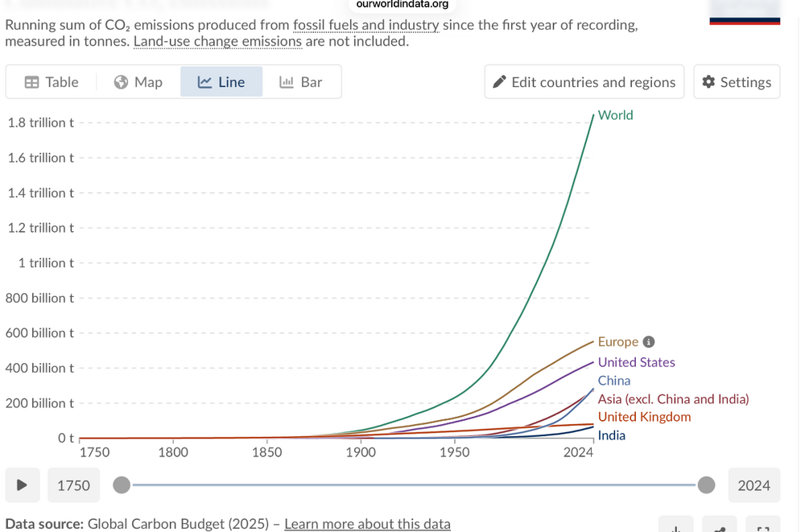805x532 pixels.
Task: Click the 1900 x-axis year label
Action: click(x=361, y=452)
